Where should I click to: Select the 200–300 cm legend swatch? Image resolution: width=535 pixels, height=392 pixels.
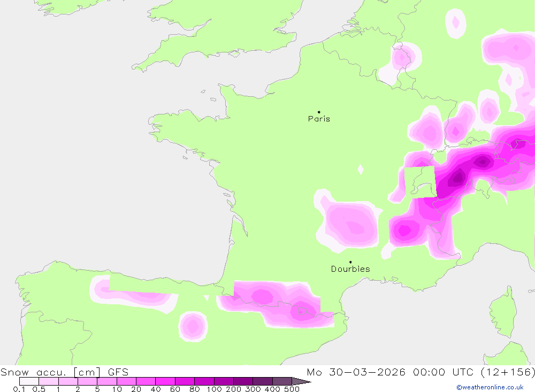point(243,381)
